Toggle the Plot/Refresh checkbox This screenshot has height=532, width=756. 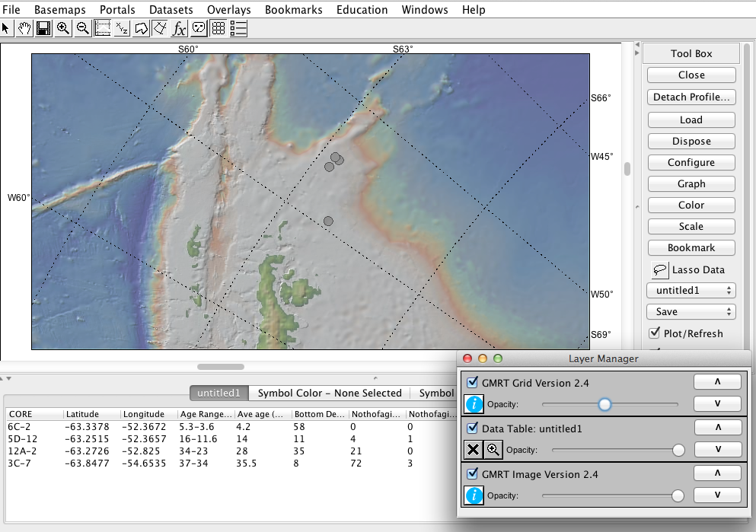pyautogui.click(x=654, y=333)
